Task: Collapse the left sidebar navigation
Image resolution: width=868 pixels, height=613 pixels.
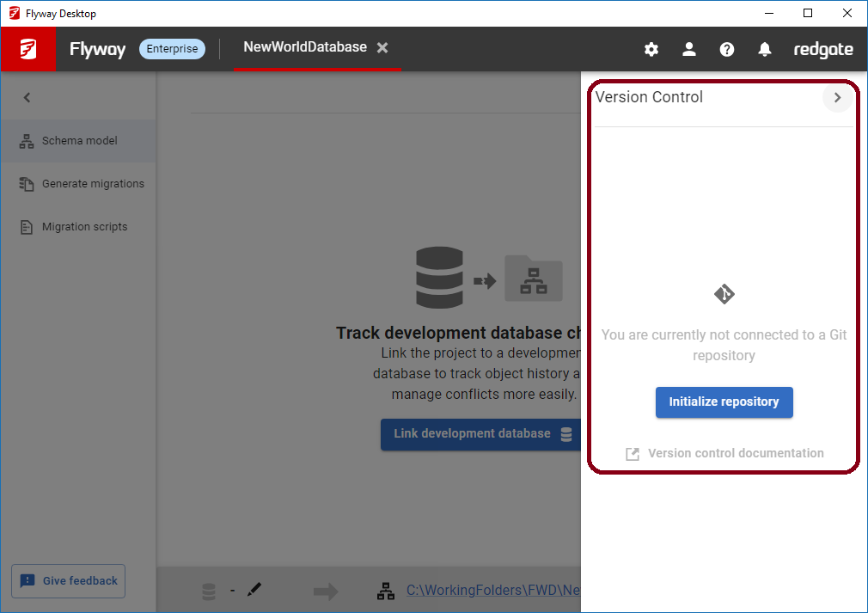Action: 27,98
